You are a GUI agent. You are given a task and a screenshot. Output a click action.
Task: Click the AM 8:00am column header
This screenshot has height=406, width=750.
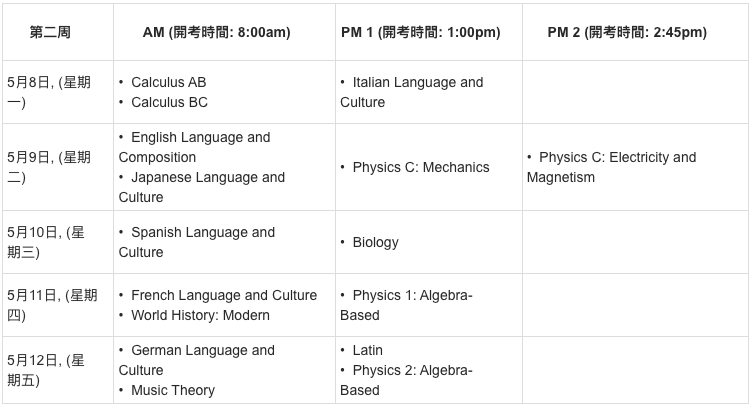pyautogui.click(x=217, y=33)
